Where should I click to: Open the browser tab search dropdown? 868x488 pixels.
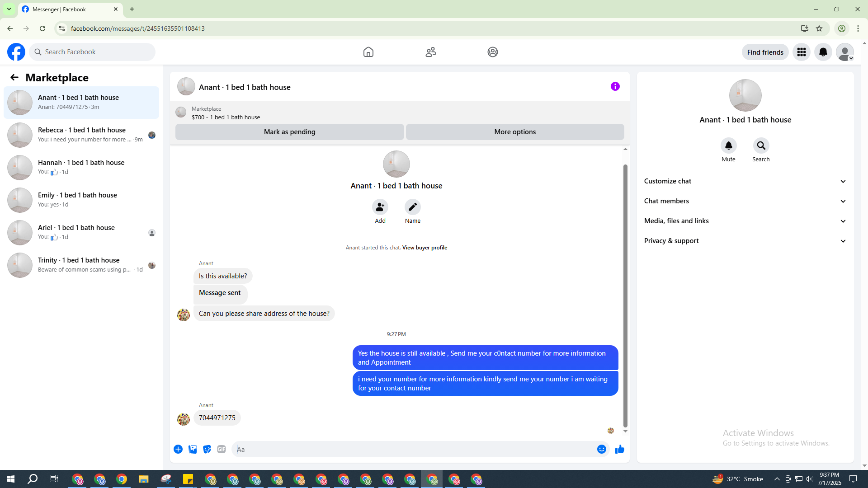9,9
